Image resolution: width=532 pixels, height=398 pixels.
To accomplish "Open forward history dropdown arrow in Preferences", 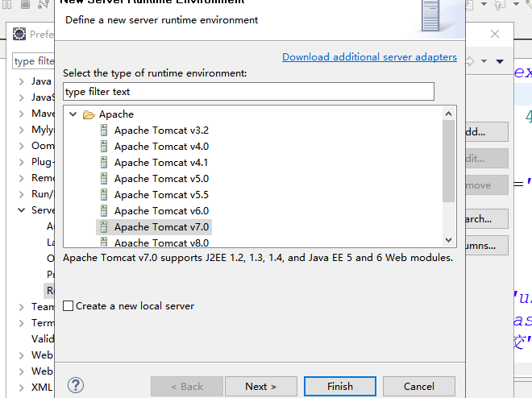I will pos(484,61).
